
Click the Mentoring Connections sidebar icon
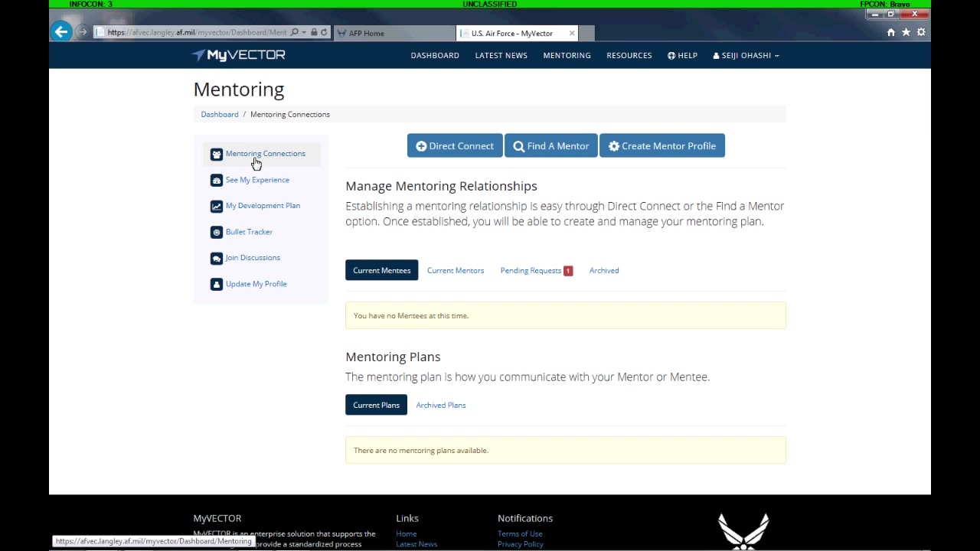tap(217, 155)
